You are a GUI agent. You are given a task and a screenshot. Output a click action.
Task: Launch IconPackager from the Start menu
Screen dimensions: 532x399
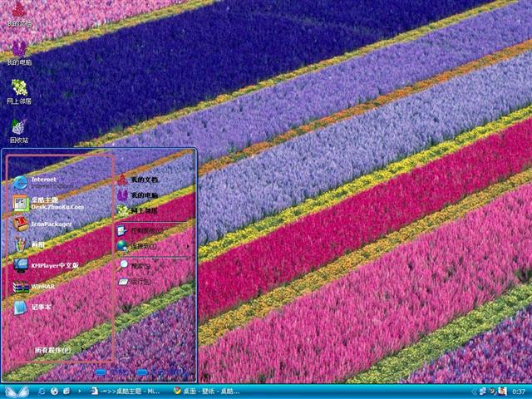tap(42, 224)
